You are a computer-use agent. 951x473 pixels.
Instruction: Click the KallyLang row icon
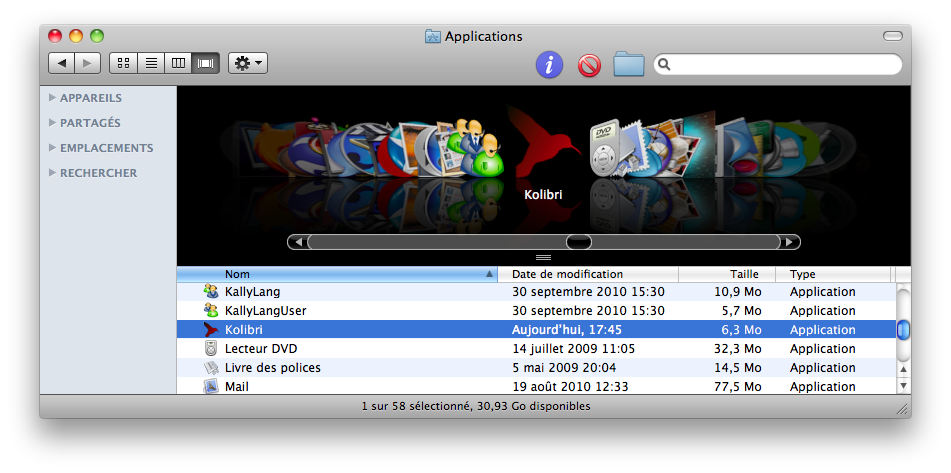click(x=211, y=291)
